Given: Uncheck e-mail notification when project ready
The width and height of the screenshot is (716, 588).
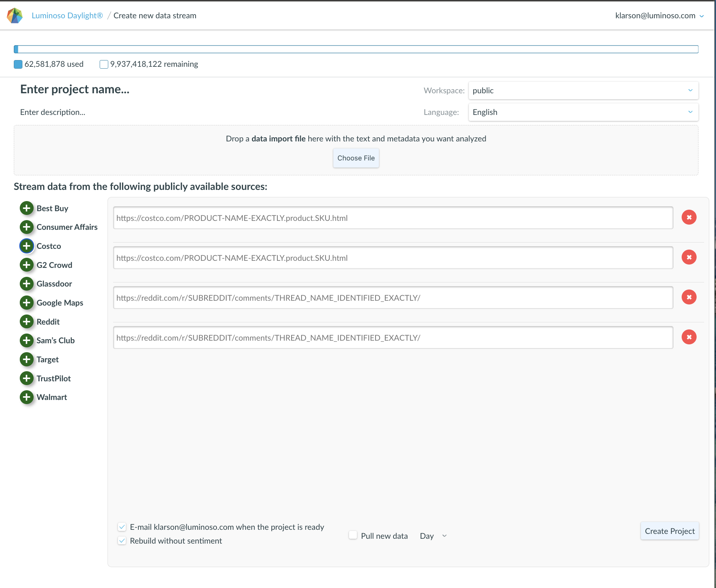Looking at the screenshot, I should coord(122,527).
